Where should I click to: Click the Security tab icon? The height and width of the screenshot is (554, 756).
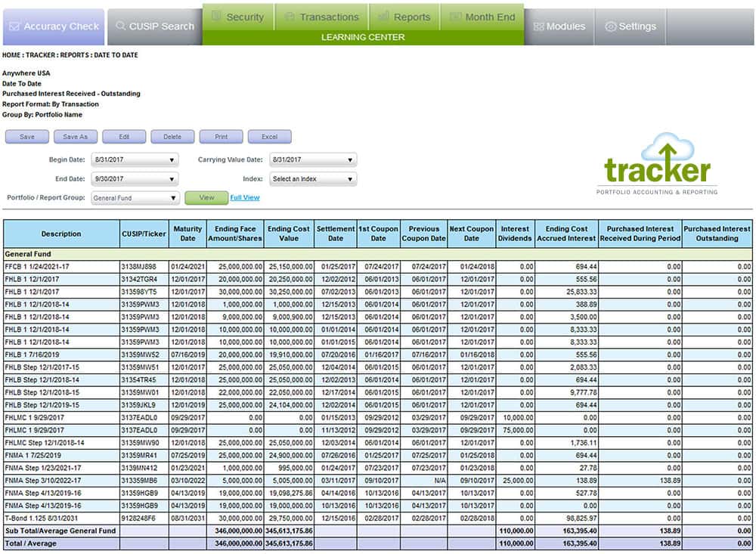[216, 17]
